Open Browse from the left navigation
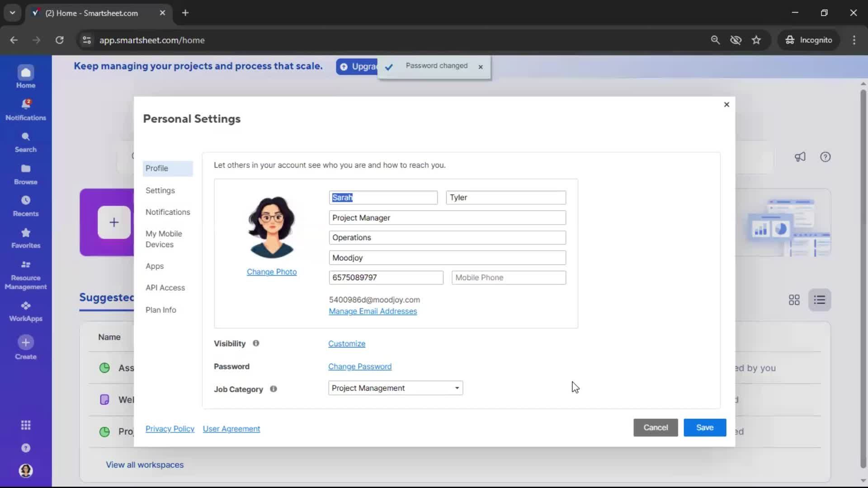868x488 pixels. pyautogui.click(x=26, y=174)
